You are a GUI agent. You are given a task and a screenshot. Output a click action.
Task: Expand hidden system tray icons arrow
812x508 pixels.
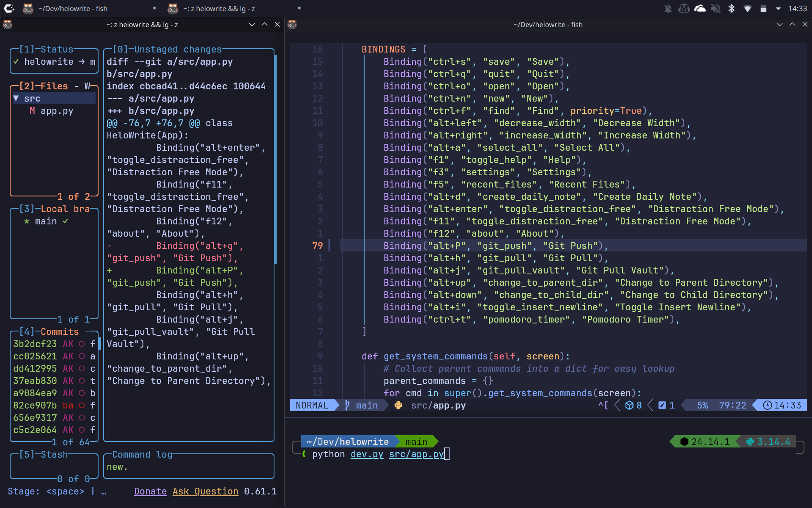(x=778, y=8)
